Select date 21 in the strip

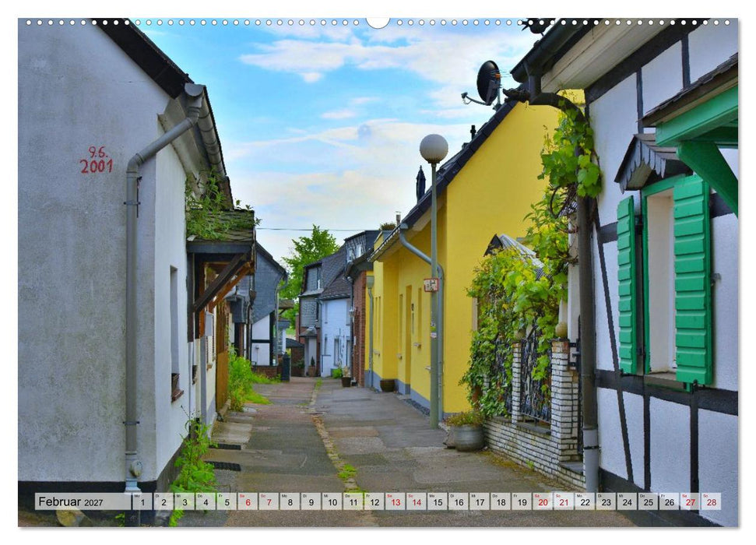(564, 501)
